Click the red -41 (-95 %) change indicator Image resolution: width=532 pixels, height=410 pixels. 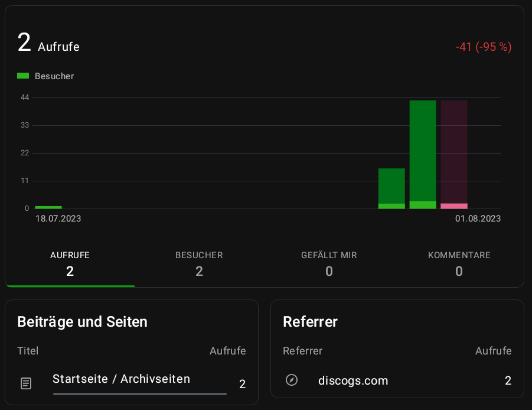tap(483, 47)
